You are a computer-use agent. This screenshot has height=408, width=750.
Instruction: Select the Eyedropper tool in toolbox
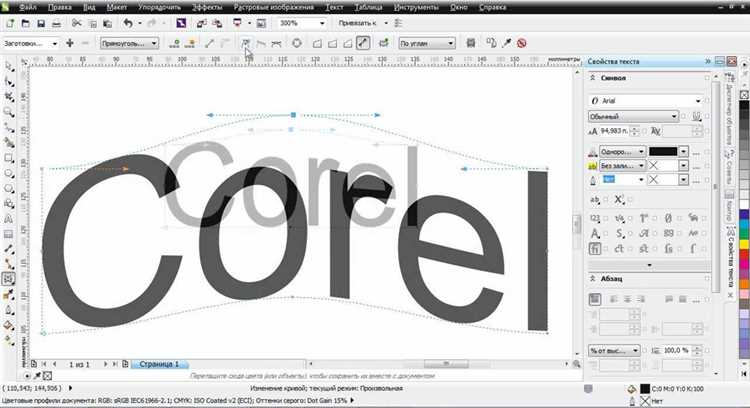9,295
